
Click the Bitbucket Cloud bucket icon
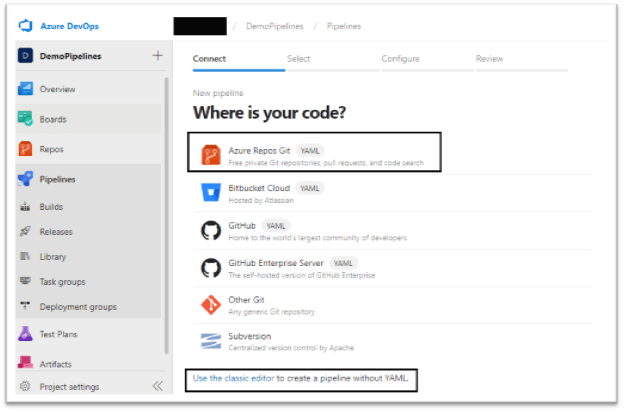[x=211, y=192]
